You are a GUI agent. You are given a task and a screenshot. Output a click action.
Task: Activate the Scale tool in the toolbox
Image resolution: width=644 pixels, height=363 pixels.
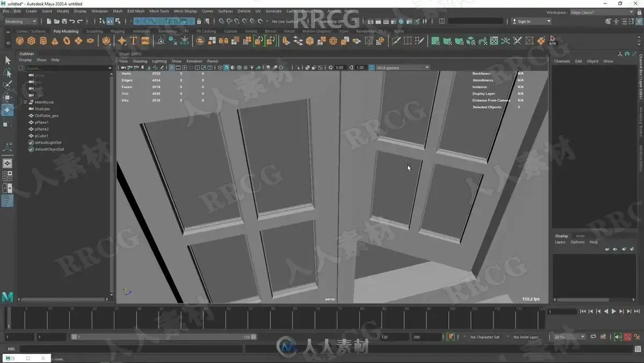click(8, 123)
